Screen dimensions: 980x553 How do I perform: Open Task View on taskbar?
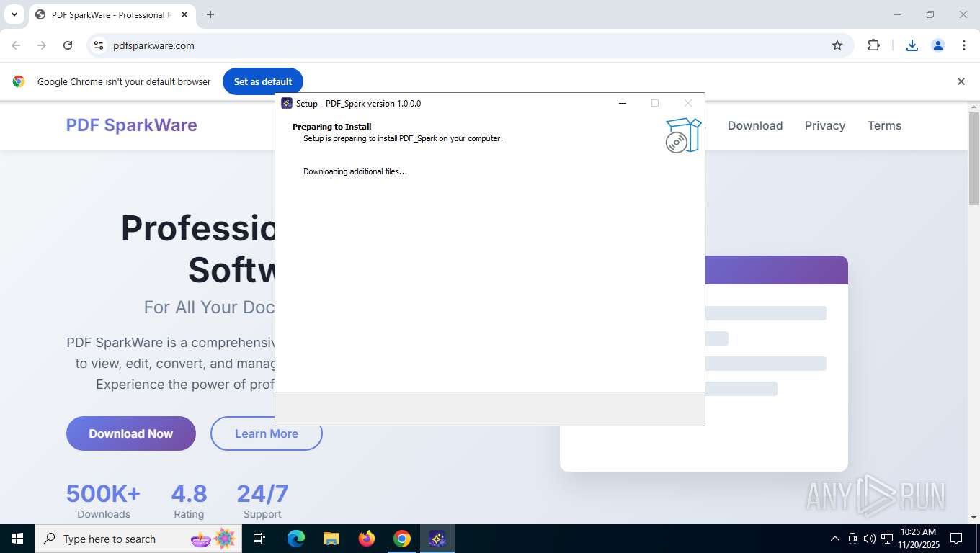[259, 539]
